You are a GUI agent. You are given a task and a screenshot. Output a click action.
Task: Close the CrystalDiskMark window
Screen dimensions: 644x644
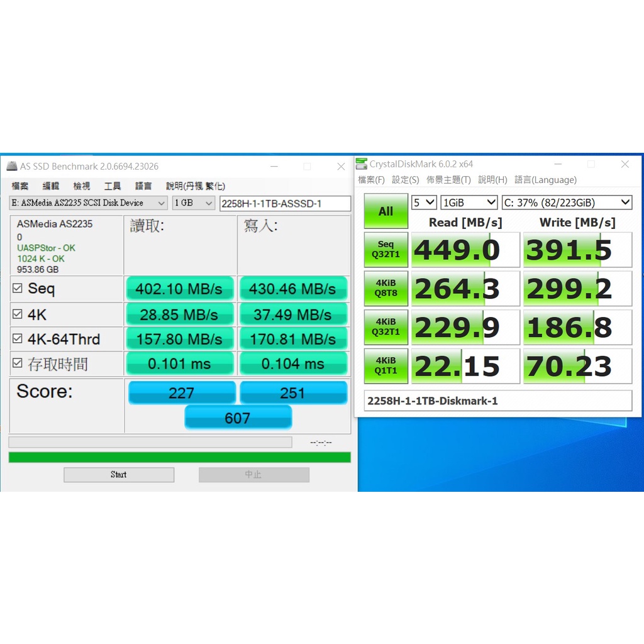coord(625,164)
